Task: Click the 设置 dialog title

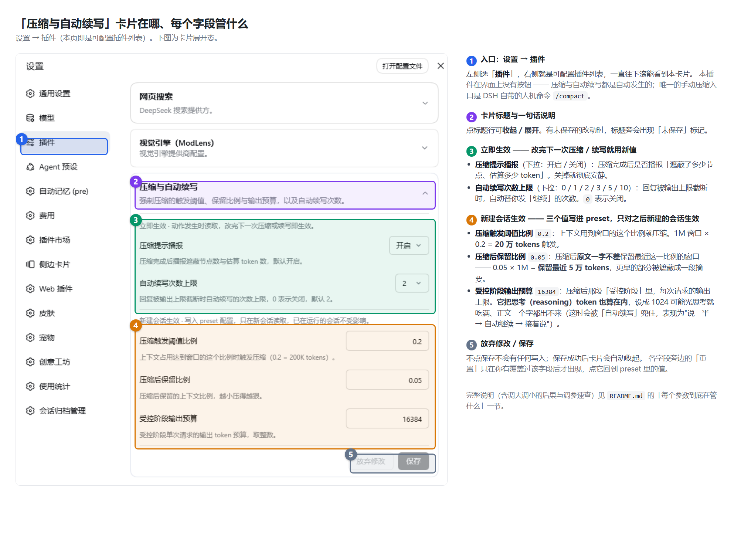Action: pos(35,66)
